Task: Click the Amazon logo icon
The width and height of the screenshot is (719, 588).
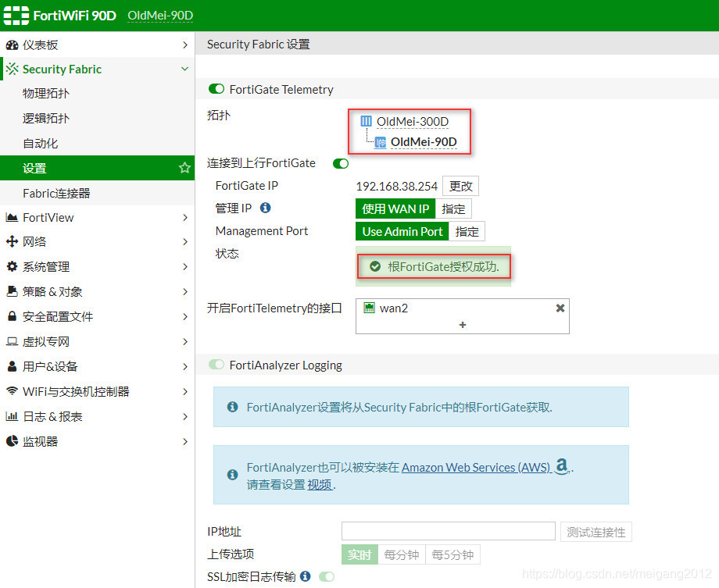Action: pyautogui.click(x=562, y=466)
